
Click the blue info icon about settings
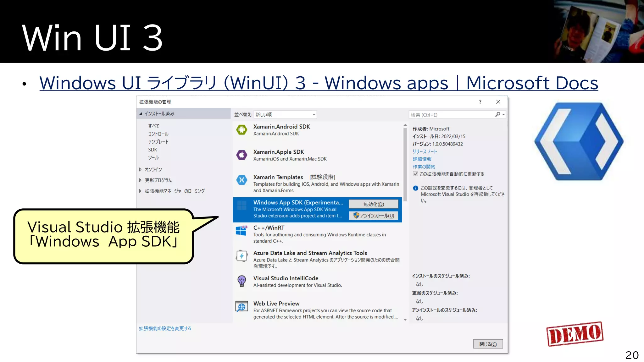coord(415,188)
